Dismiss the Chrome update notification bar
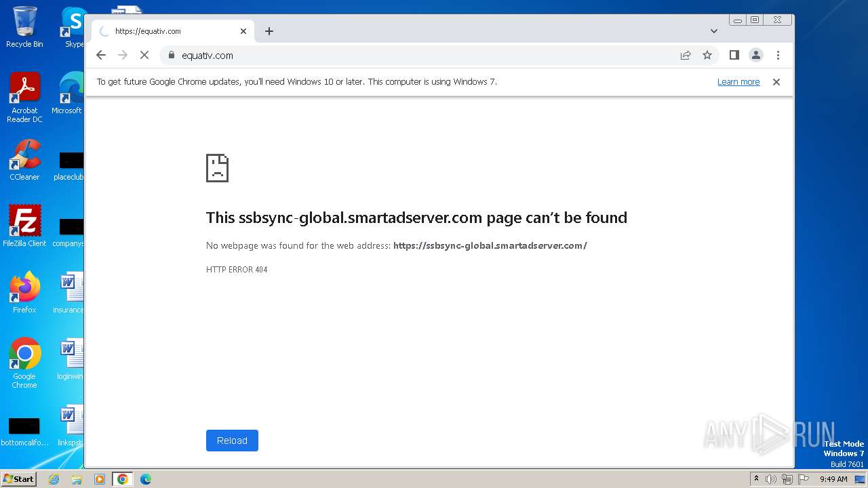 click(x=776, y=82)
